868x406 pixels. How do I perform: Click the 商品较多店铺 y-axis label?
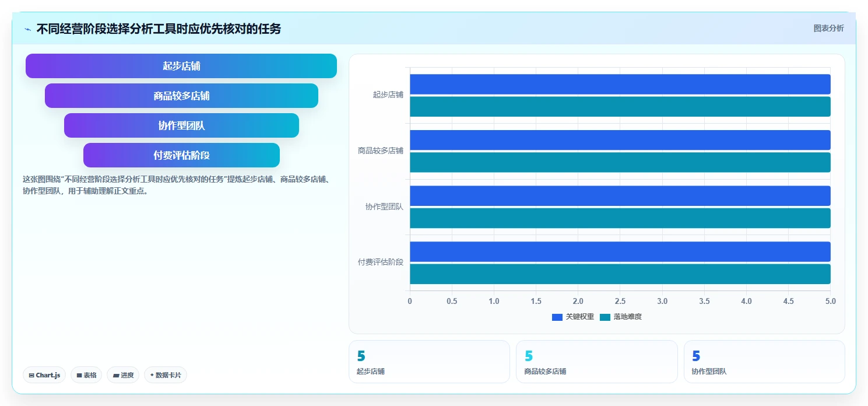pos(381,150)
